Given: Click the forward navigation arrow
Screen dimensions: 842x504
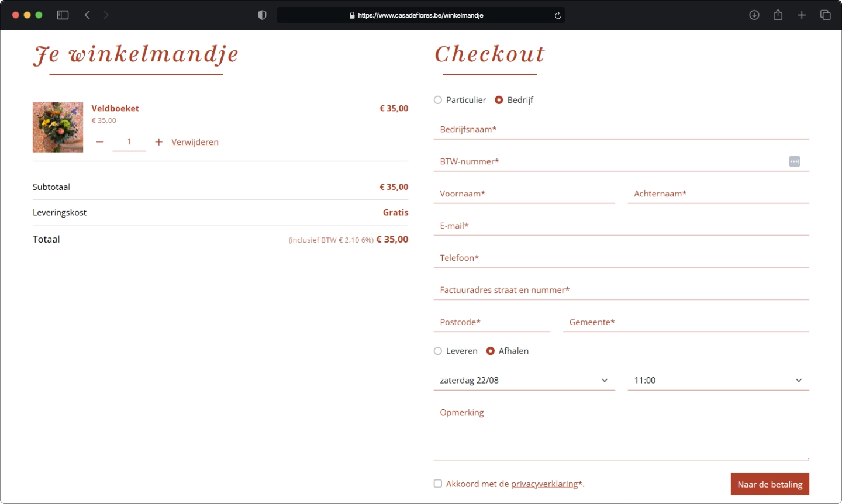Looking at the screenshot, I should point(106,15).
